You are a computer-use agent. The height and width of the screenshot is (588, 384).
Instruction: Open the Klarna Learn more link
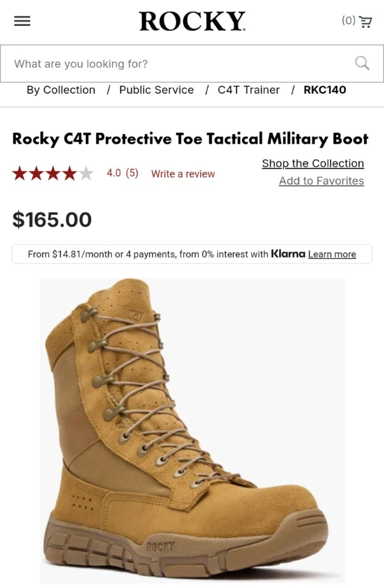(332, 254)
